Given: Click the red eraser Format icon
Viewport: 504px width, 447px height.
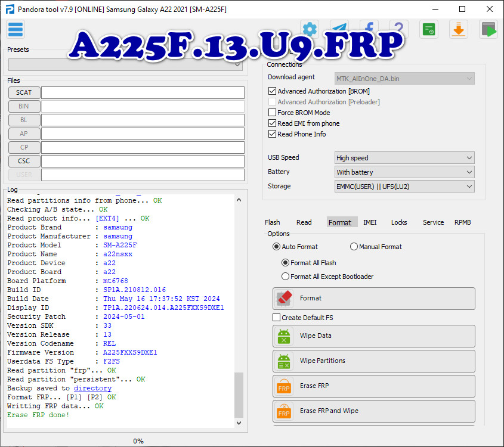Looking at the screenshot, I should tap(284, 299).
